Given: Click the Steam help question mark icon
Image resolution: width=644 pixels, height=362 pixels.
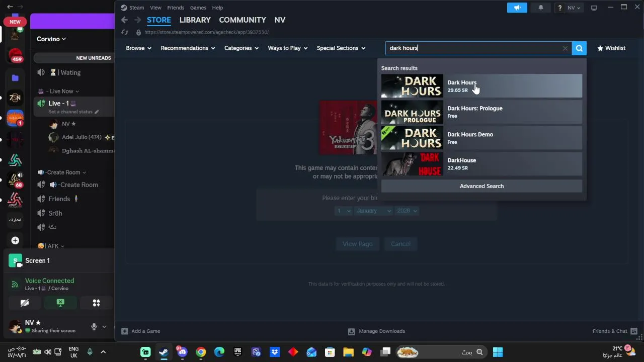Looking at the screenshot, I should (559, 8).
